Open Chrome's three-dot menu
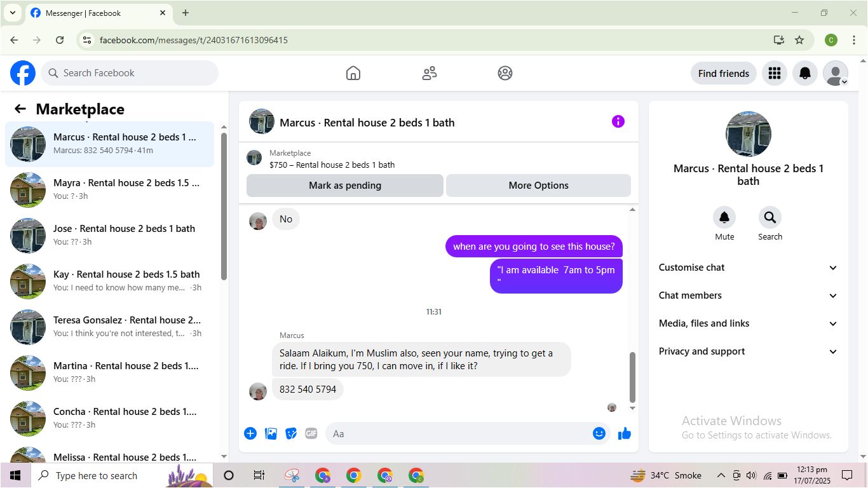The width and height of the screenshot is (868, 488). (854, 40)
